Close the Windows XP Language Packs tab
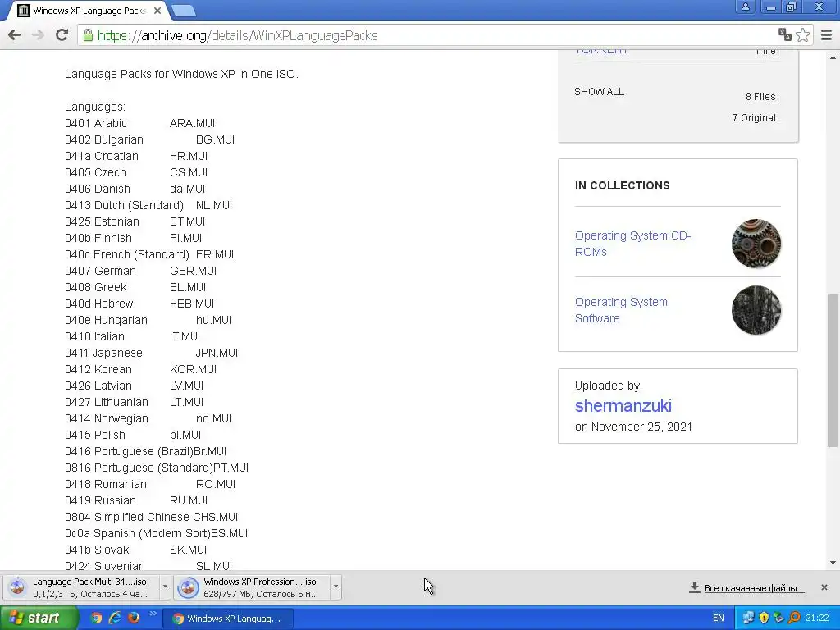 (157, 10)
